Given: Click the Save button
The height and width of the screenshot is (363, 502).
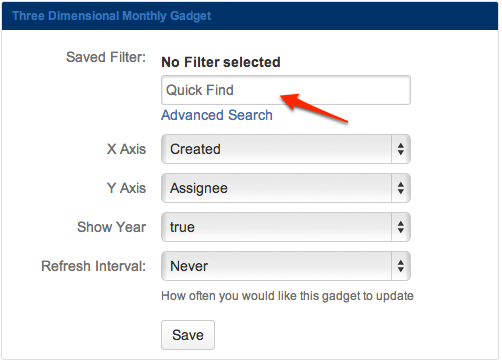Looking at the screenshot, I should tap(188, 335).
